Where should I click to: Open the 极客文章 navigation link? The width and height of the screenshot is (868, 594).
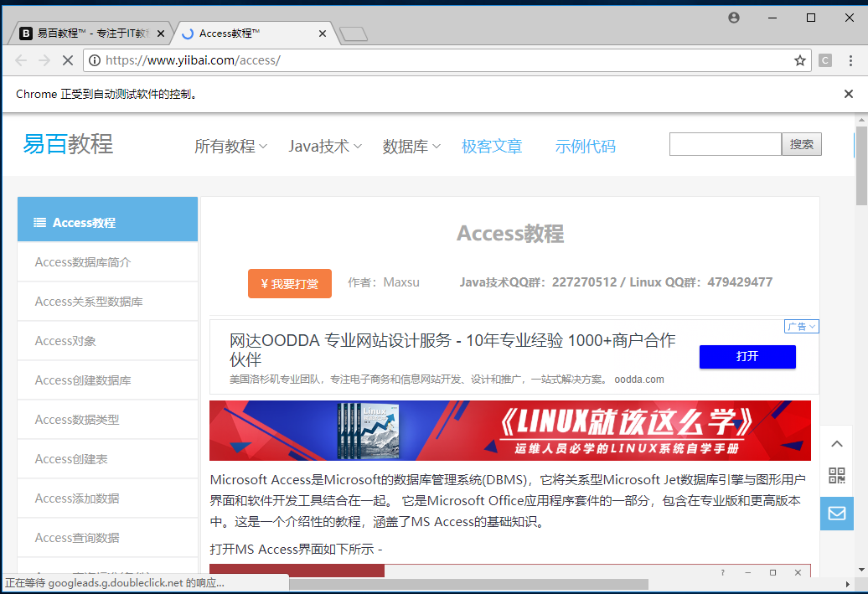492,146
